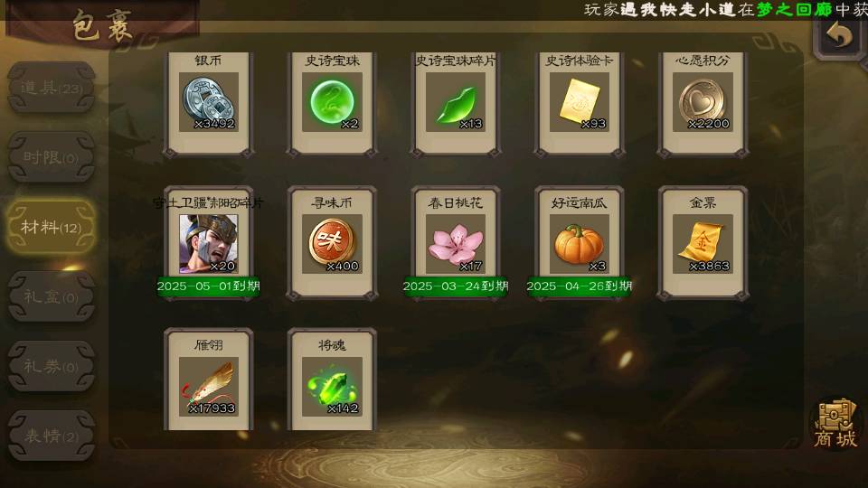Click the back arrow button
Viewport: 868px width, 488px height.
click(840, 36)
